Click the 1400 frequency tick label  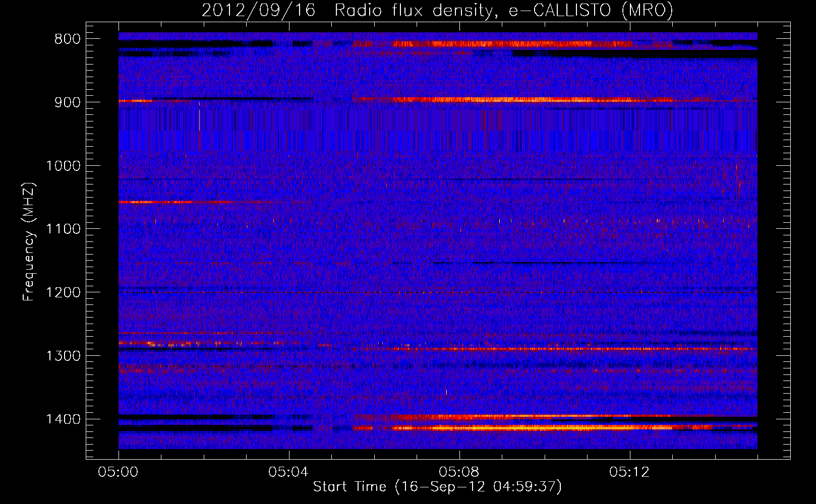(x=63, y=419)
